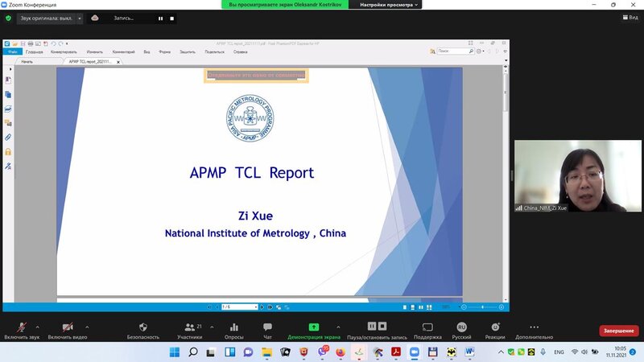644x362 pixels.
Task: Click zoom slider in PDF status bar
Action: 483,306
